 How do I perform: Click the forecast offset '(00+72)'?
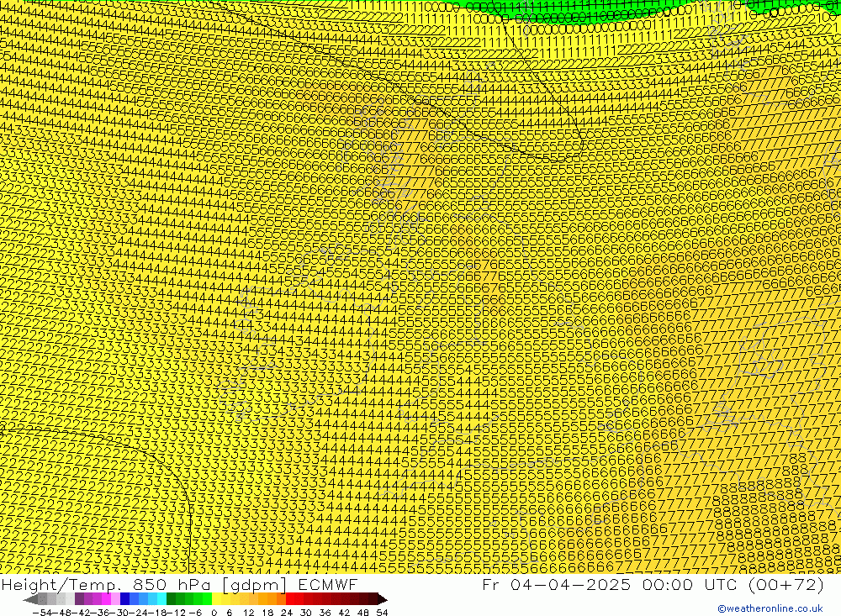pyautogui.click(x=785, y=584)
